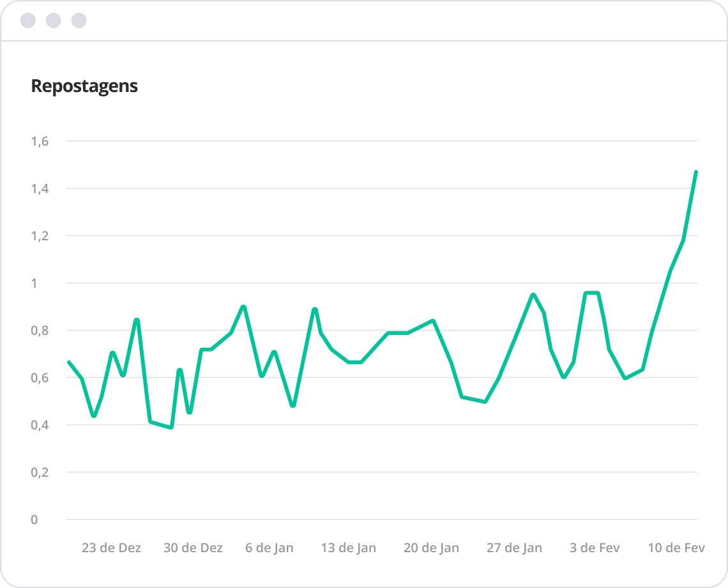Click the third gray window dot
Screen dimensions: 728x588
tap(79, 20)
